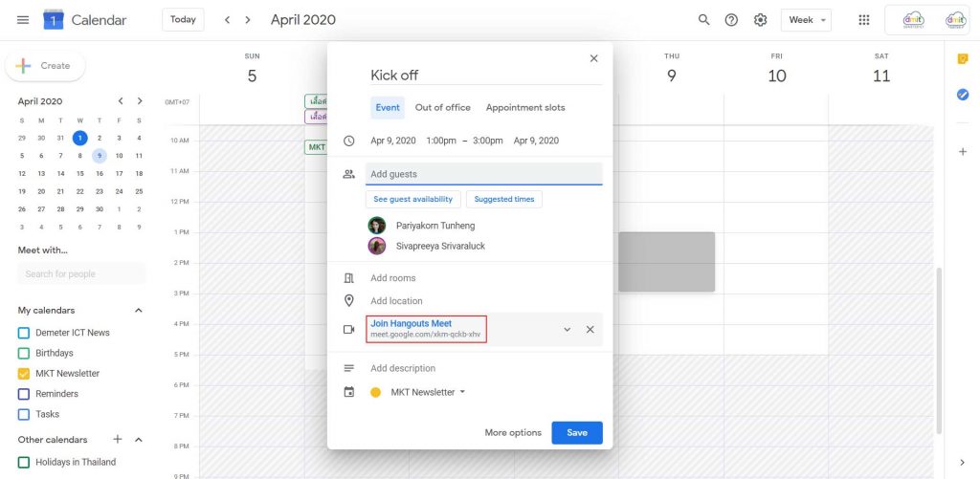The width and height of the screenshot is (980, 479).
Task: Click the location pin icon
Action: coord(348,301)
